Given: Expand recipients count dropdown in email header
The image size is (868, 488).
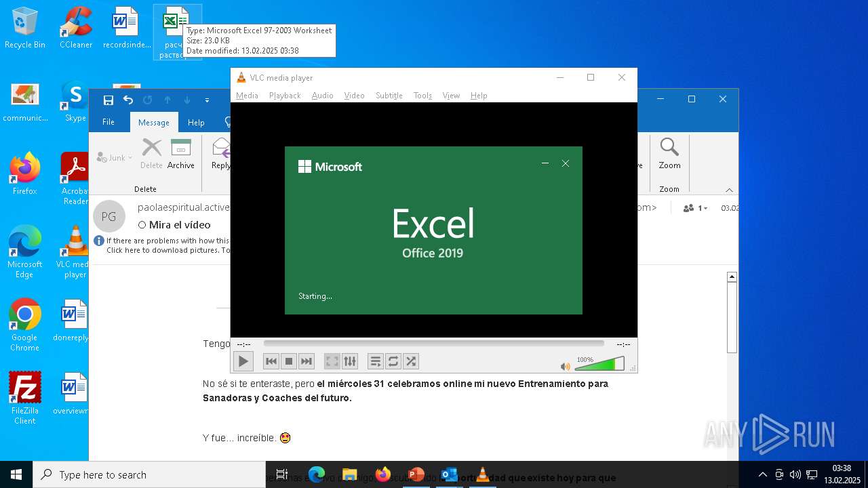Looking at the screenshot, I should pos(696,208).
